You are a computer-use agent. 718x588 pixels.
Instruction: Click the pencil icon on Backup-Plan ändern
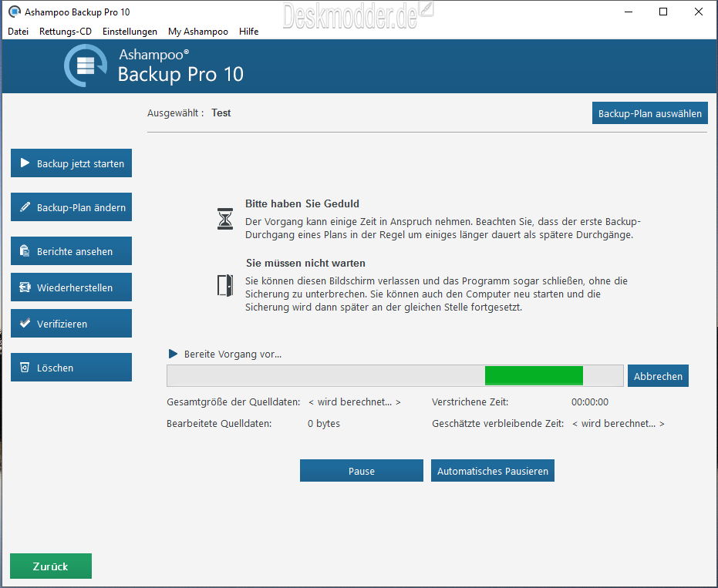[x=25, y=207]
